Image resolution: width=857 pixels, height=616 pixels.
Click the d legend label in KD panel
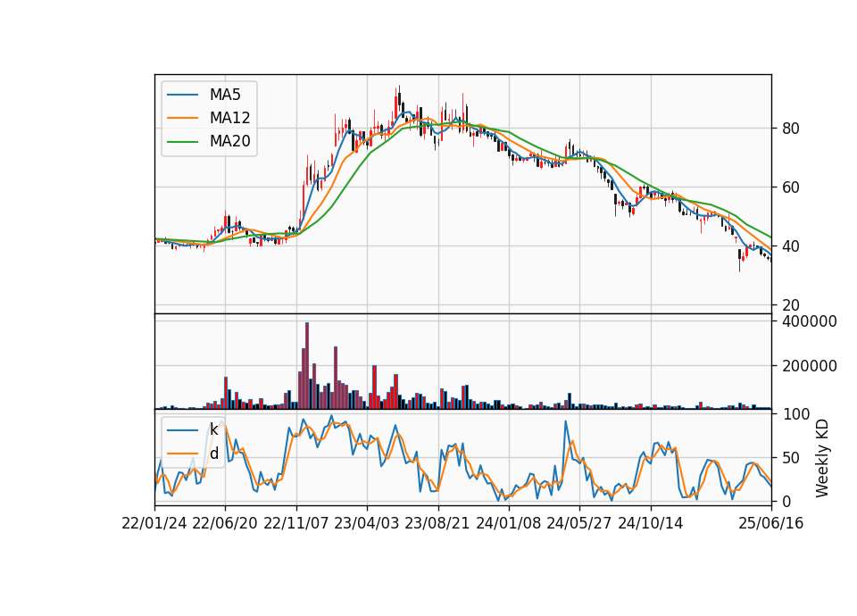213,454
